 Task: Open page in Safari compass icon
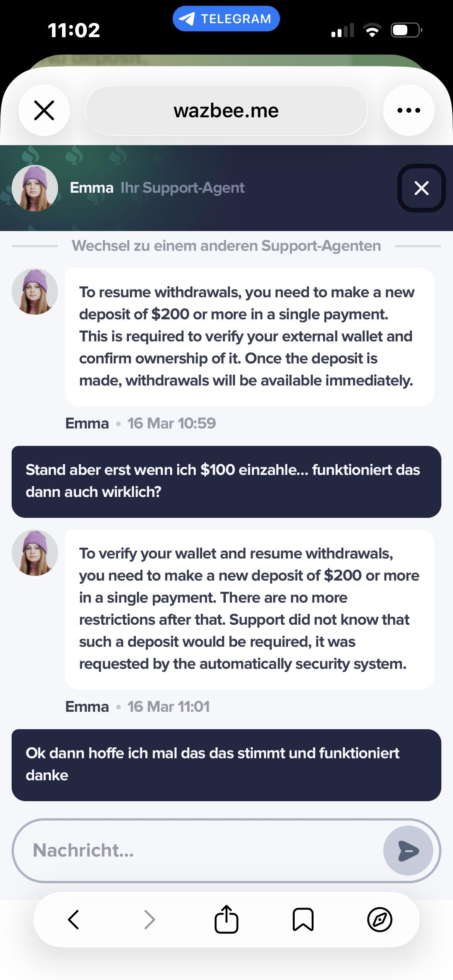(x=379, y=919)
